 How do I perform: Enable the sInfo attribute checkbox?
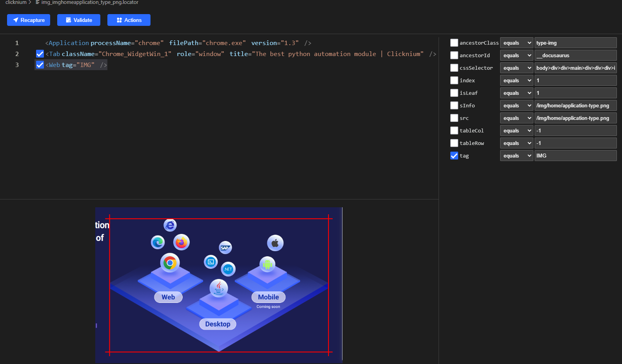point(454,105)
